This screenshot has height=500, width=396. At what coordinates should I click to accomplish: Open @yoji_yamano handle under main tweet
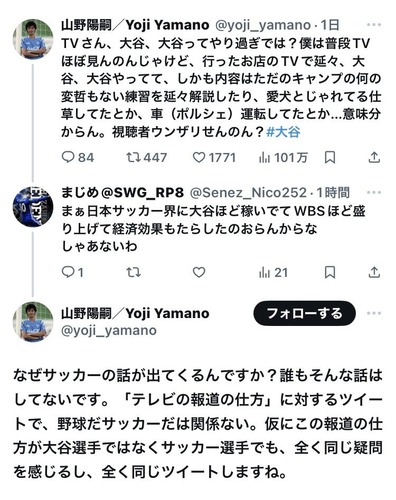pyautogui.click(x=109, y=331)
